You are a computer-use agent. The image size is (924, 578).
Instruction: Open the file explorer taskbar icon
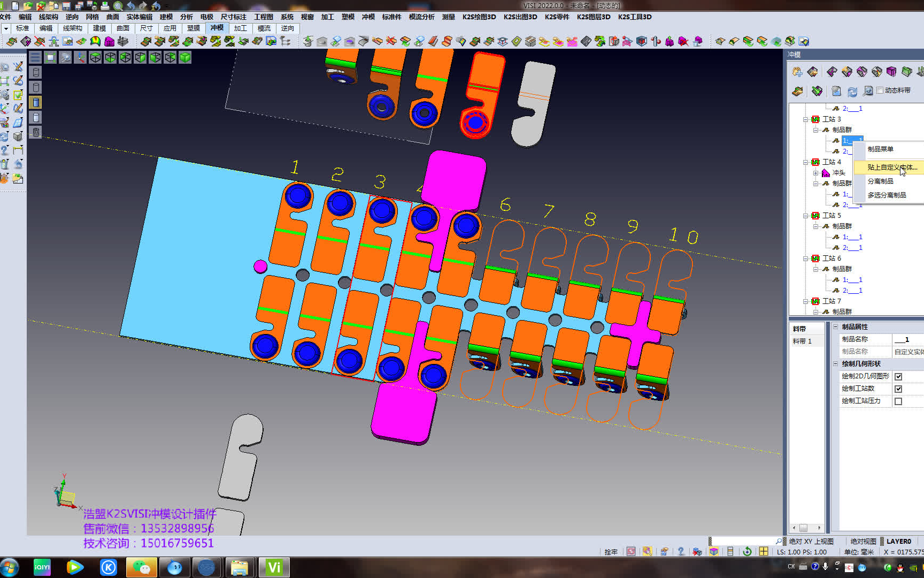(240, 567)
